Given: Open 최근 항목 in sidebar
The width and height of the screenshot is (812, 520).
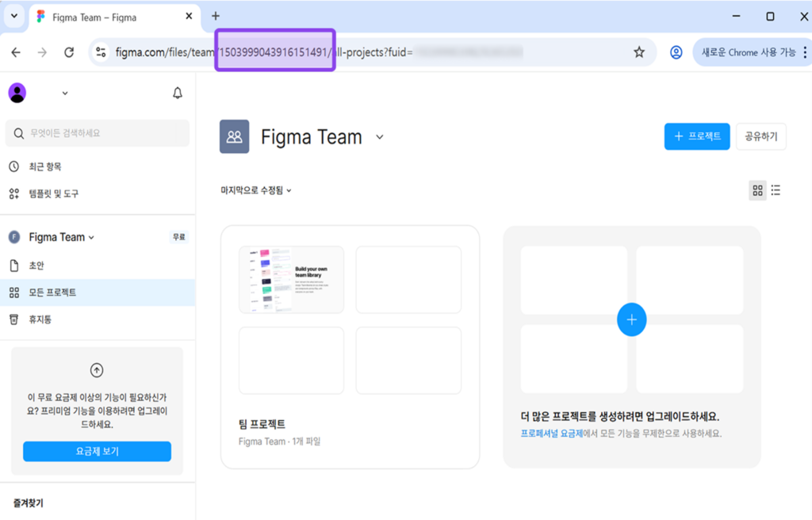Looking at the screenshot, I should tap(45, 166).
